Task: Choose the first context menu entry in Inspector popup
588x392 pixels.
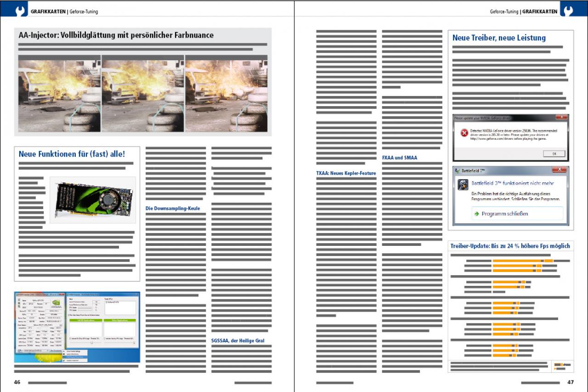Action: tap(75, 351)
